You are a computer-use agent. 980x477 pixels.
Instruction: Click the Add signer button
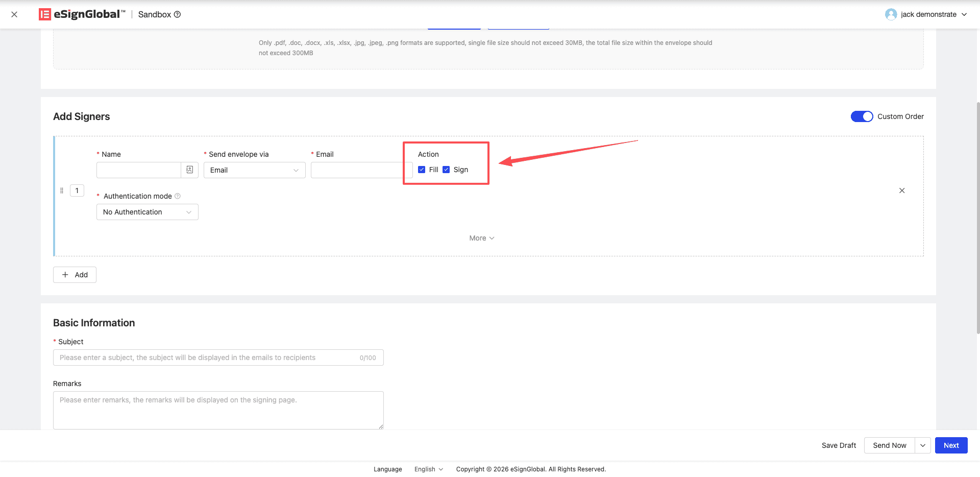[x=75, y=275]
